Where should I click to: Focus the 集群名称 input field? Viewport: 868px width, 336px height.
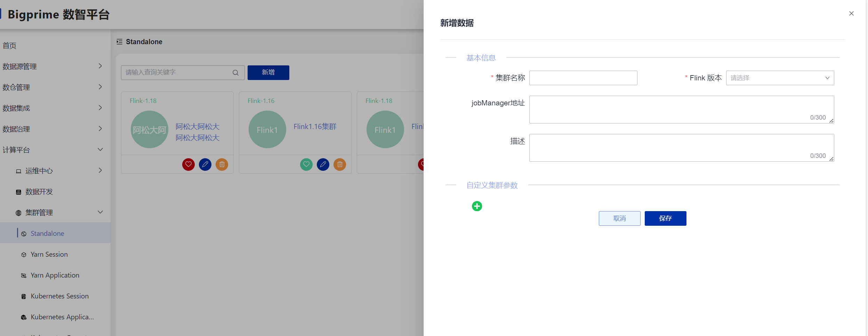(x=583, y=78)
